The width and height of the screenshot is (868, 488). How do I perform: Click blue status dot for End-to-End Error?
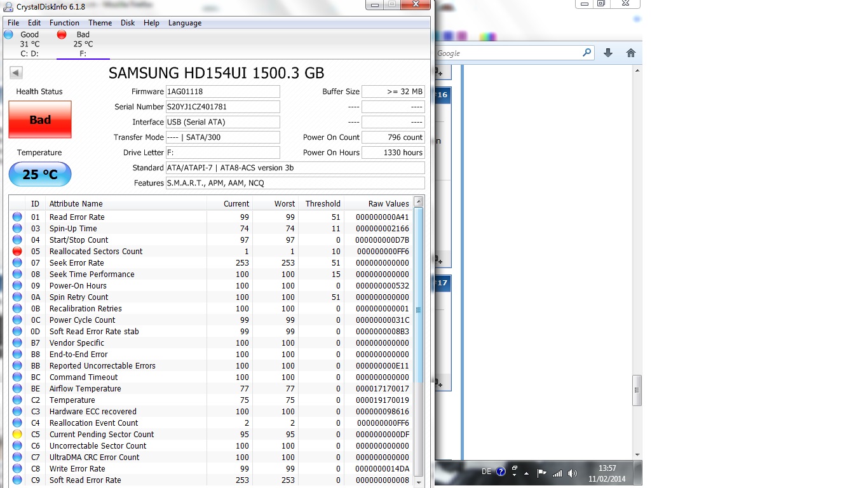tap(17, 355)
